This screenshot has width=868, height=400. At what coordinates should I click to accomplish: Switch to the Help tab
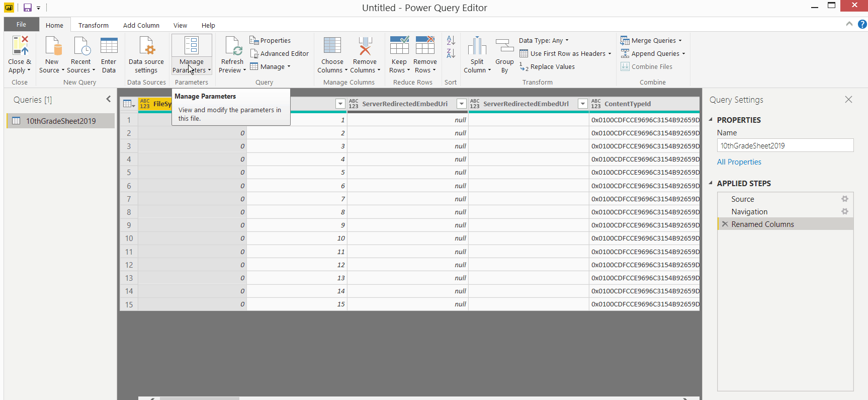208,25
